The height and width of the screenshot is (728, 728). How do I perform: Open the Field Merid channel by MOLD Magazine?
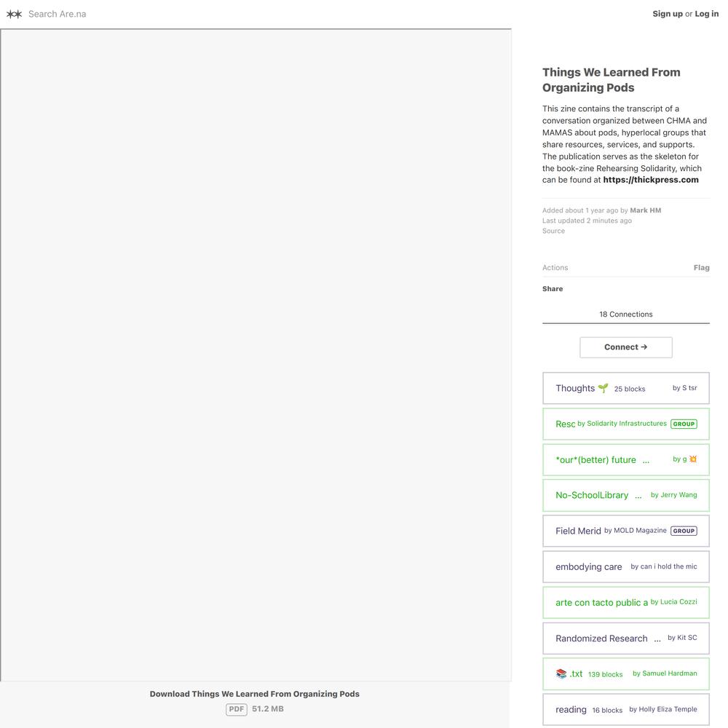tap(626, 531)
